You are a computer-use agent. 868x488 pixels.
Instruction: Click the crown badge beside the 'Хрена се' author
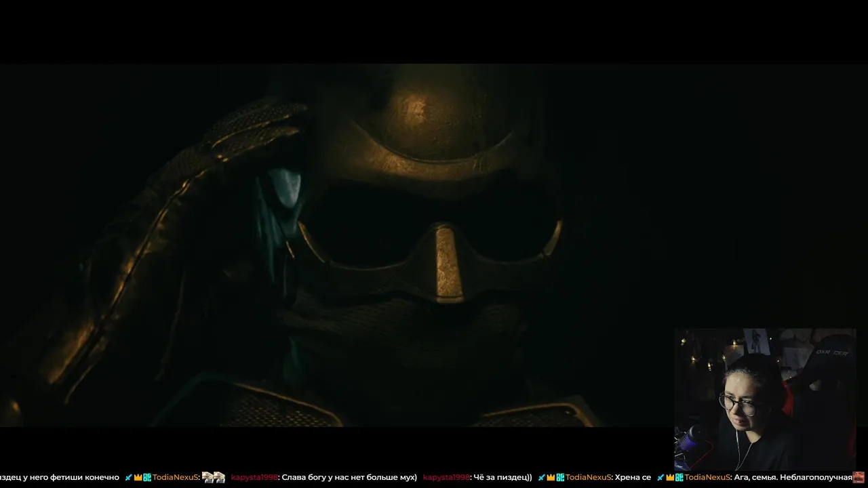click(551, 477)
